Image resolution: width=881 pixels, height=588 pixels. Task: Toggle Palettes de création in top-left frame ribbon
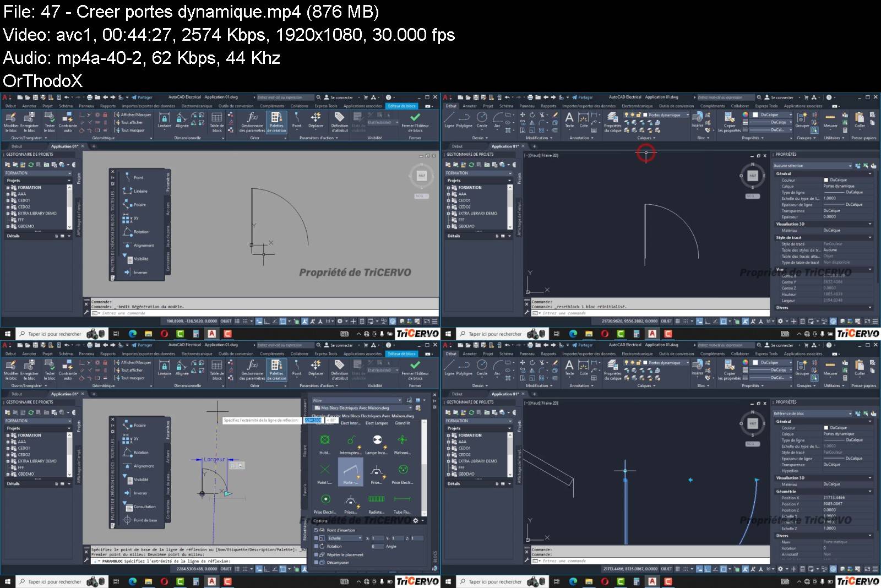[276, 122]
